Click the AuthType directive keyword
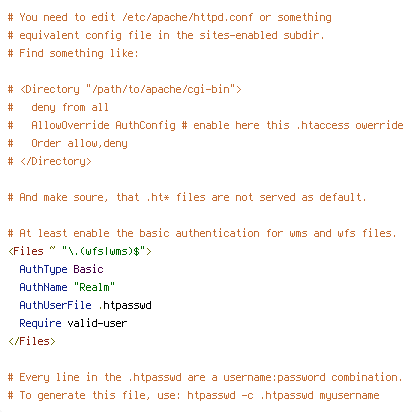 (x=43, y=269)
